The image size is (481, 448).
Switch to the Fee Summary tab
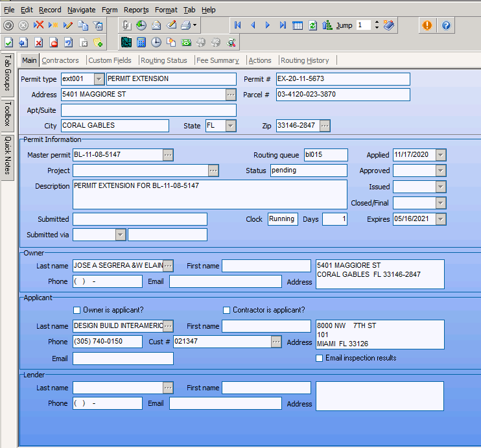click(x=217, y=60)
